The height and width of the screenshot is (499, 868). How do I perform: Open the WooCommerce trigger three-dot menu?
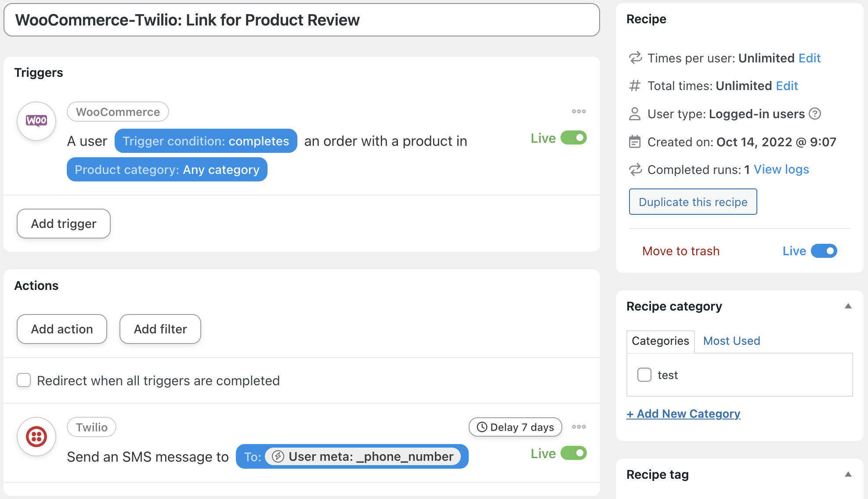579,112
